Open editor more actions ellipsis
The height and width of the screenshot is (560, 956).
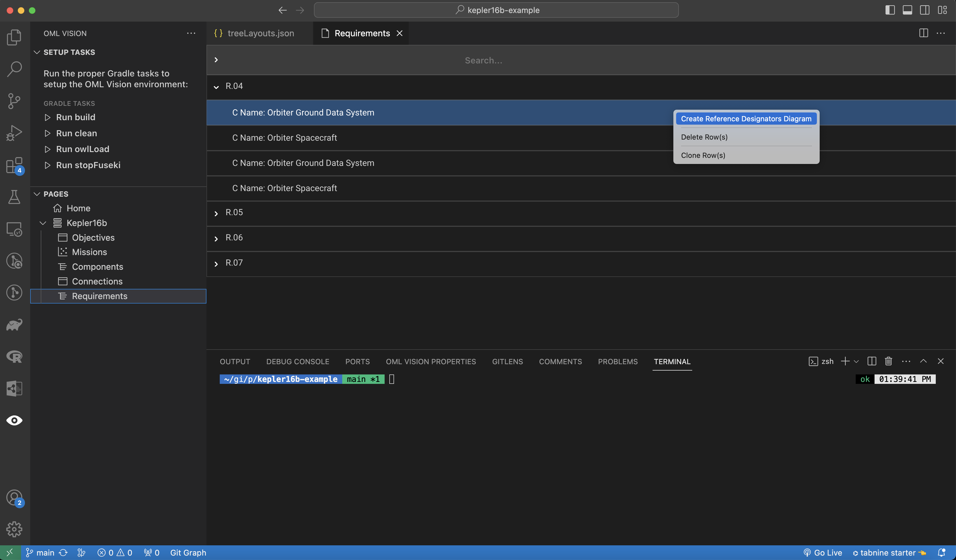[x=941, y=33]
